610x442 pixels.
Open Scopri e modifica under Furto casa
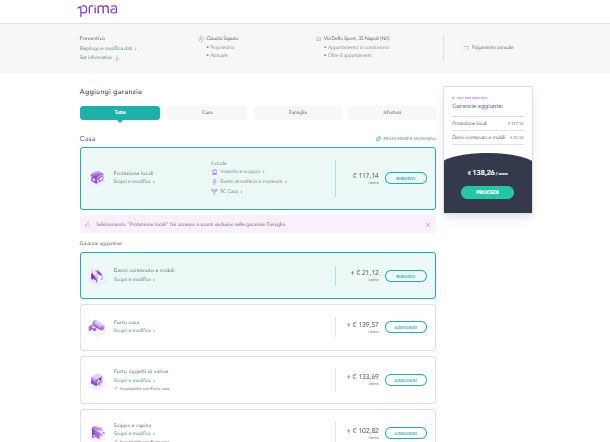tap(134, 330)
